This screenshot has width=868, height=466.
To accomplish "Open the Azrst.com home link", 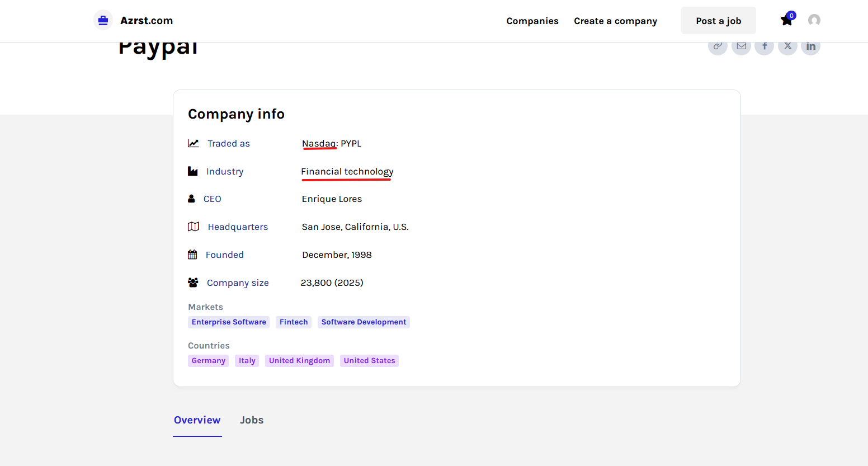I will coord(147,21).
